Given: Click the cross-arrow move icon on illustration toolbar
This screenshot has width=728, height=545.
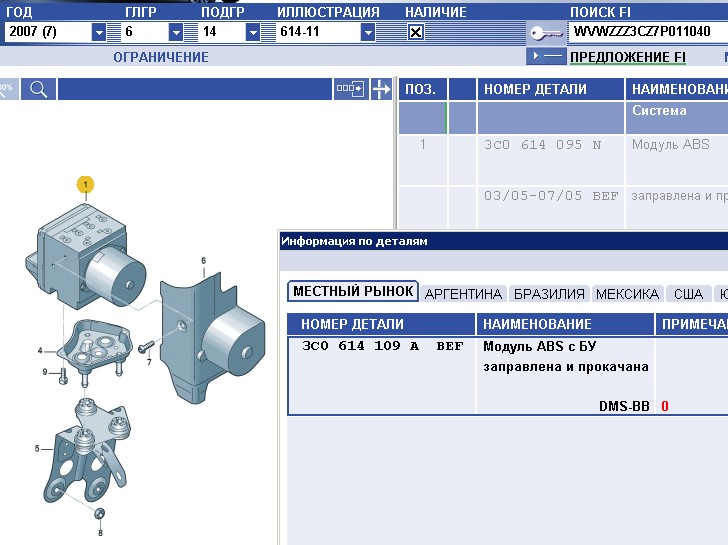Looking at the screenshot, I should [381, 89].
